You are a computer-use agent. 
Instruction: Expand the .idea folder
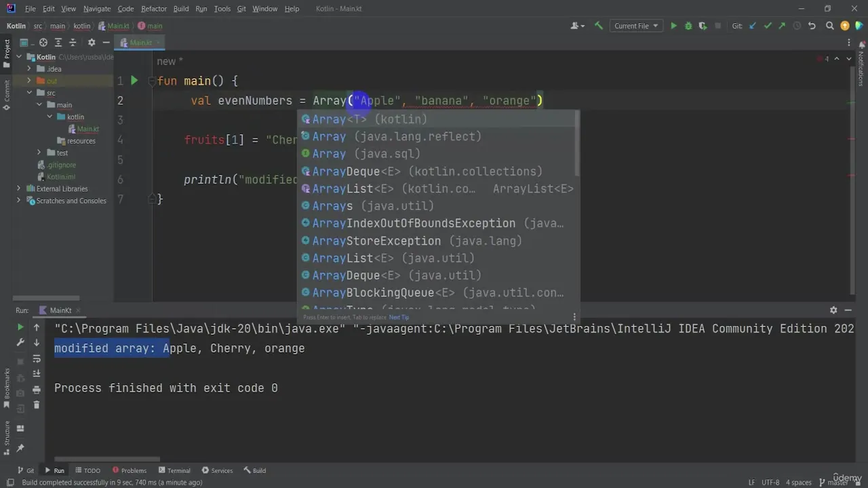click(x=29, y=69)
